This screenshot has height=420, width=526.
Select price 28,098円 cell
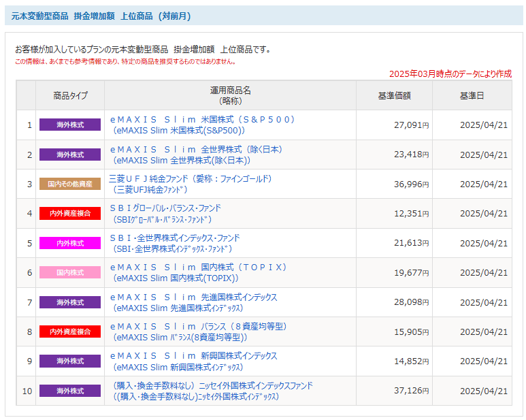tap(394, 302)
